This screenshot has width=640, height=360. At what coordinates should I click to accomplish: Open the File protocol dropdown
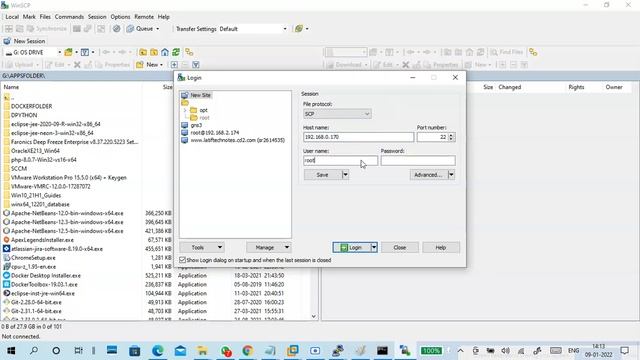(x=337, y=114)
